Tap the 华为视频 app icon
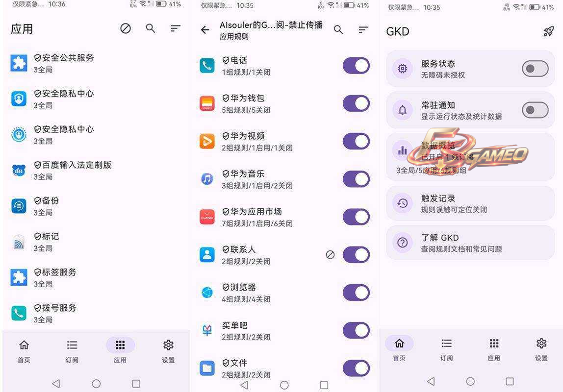Screen dimensions: 563x392 (207, 141)
